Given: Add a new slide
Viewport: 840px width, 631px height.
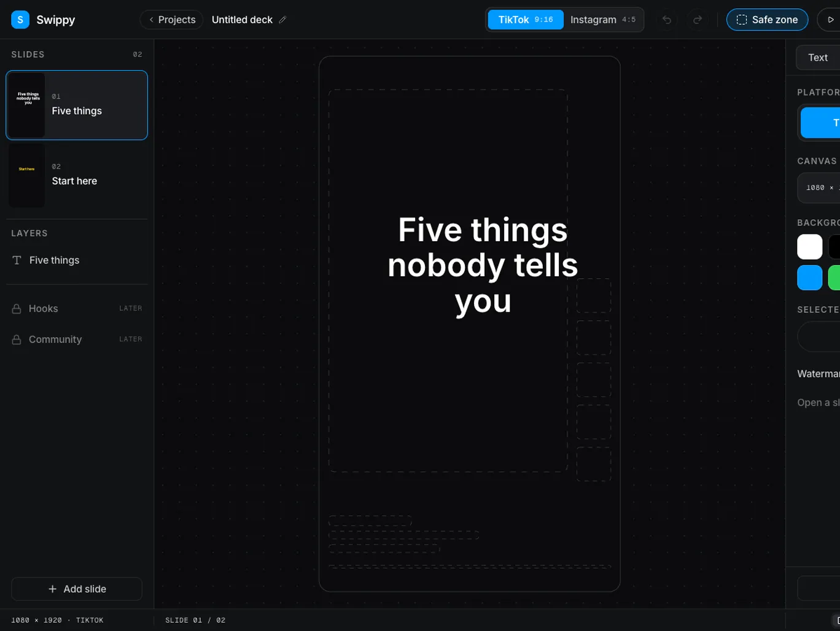Looking at the screenshot, I should coord(77,589).
